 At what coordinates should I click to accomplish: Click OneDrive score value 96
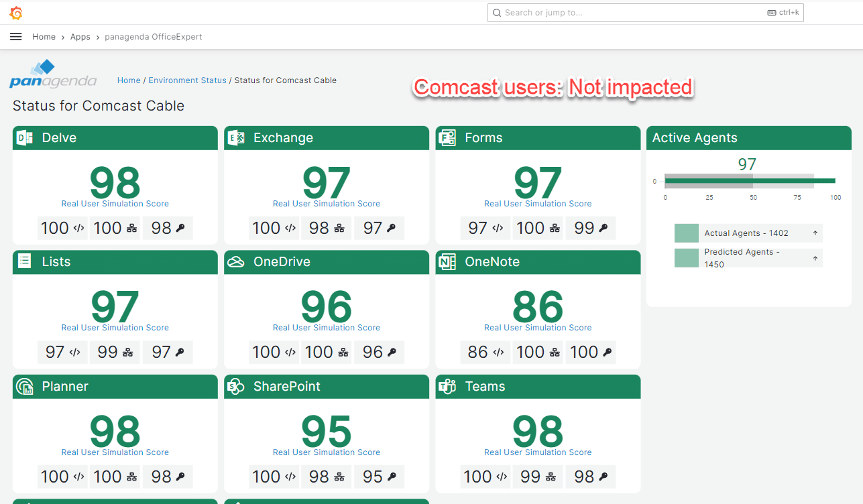tap(327, 308)
